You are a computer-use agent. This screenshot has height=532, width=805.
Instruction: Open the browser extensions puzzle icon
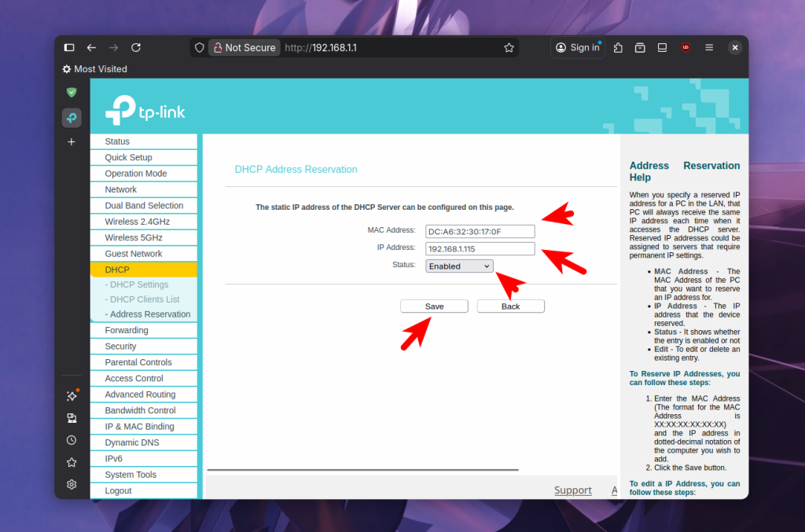coord(618,48)
